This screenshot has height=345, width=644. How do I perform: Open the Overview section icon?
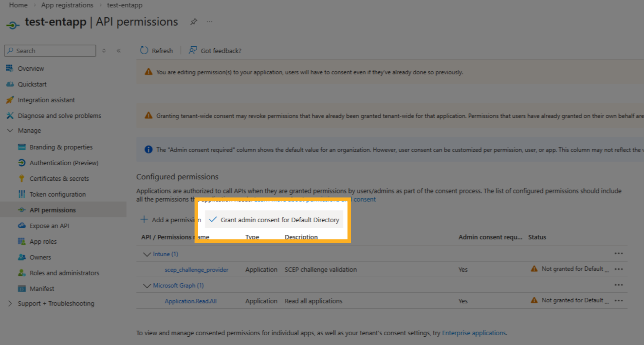tap(10, 68)
